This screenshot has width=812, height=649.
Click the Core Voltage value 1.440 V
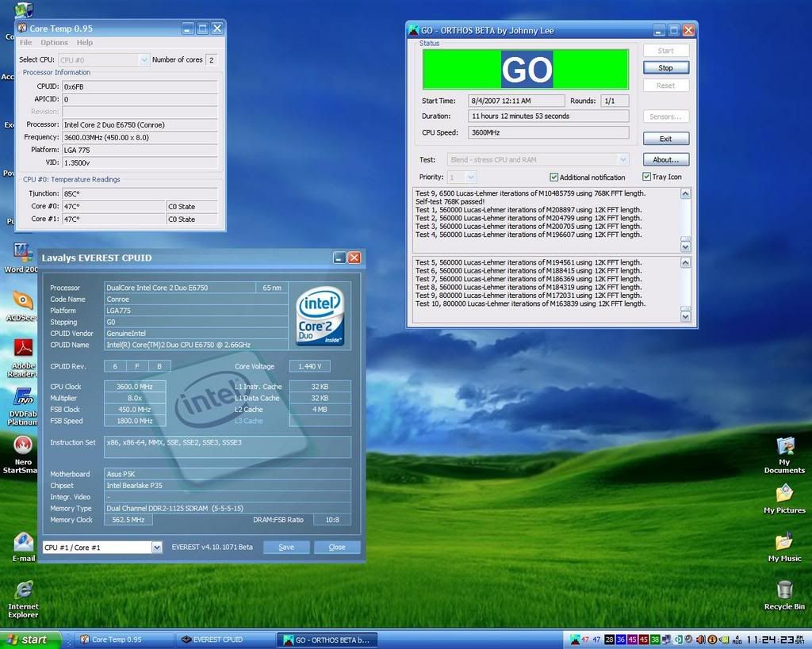pyautogui.click(x=310, y=366)
